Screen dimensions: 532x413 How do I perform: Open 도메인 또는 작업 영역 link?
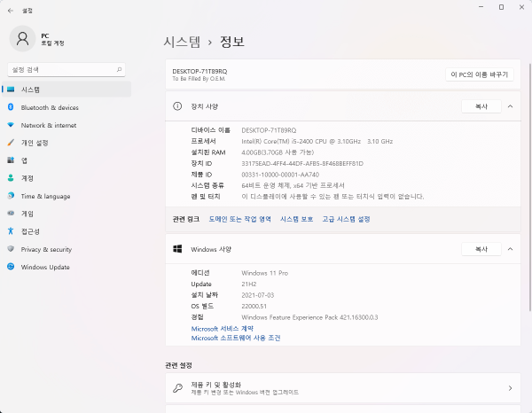click(x=240, y=220)
